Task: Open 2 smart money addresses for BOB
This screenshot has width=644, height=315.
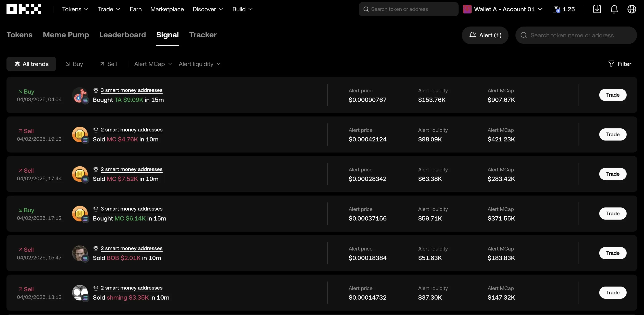Action: [131, 249]
